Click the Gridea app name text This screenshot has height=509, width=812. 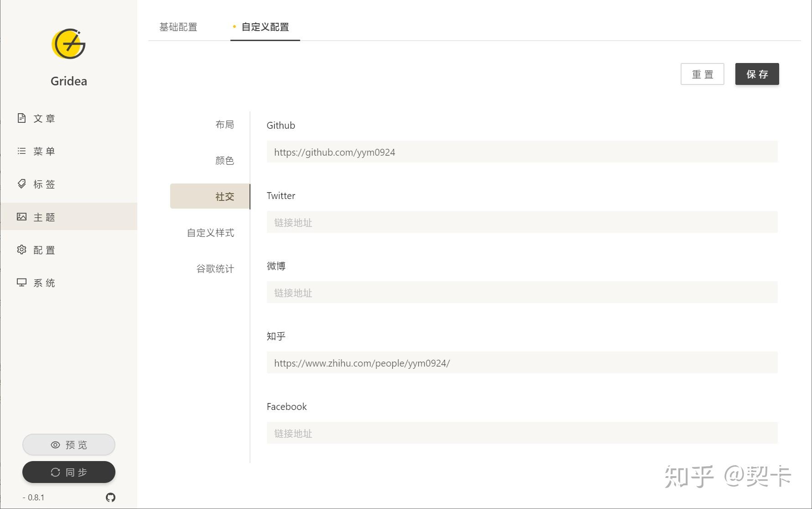[69, 81]
